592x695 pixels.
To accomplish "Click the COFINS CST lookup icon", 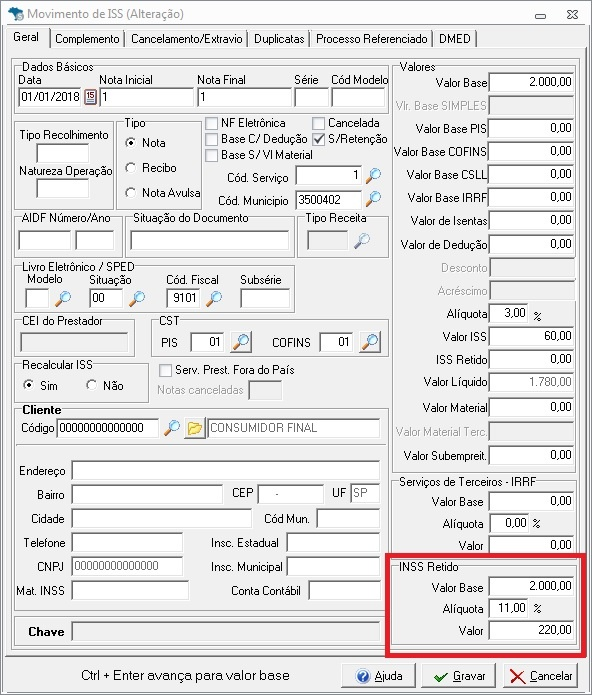I will (370, 342).
